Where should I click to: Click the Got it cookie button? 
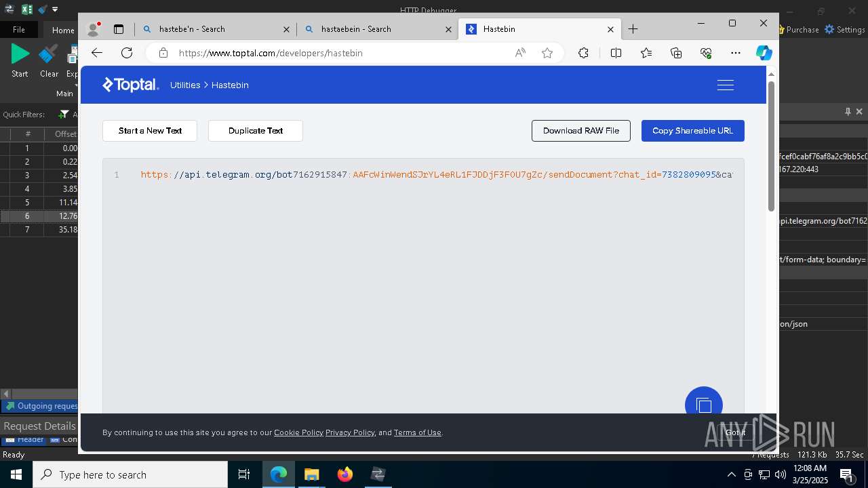coord(735,432)
